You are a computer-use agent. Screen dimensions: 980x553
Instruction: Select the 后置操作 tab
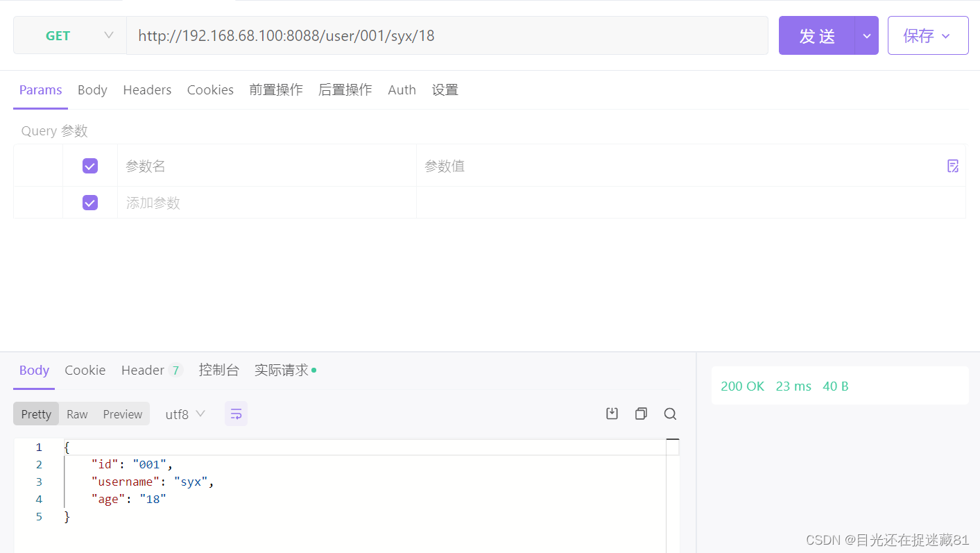345,90
